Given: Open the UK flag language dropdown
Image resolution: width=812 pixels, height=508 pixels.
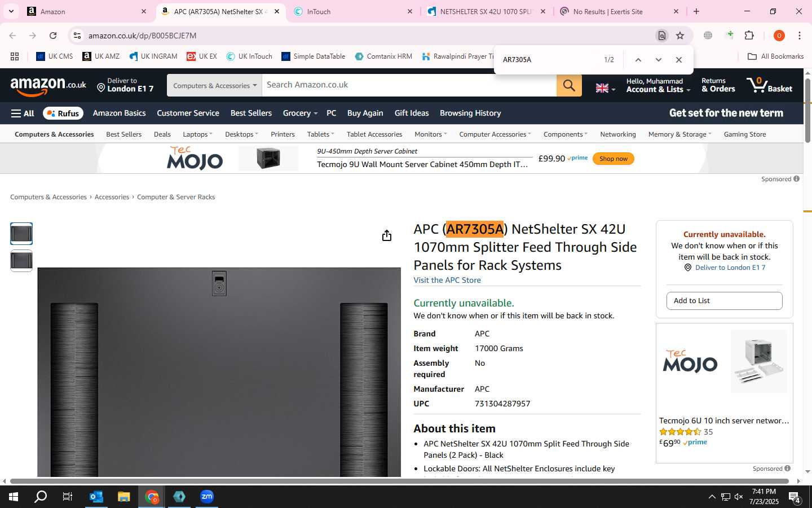Looking at the screenshot, I should pyautogui.click(x=606, y=88).
